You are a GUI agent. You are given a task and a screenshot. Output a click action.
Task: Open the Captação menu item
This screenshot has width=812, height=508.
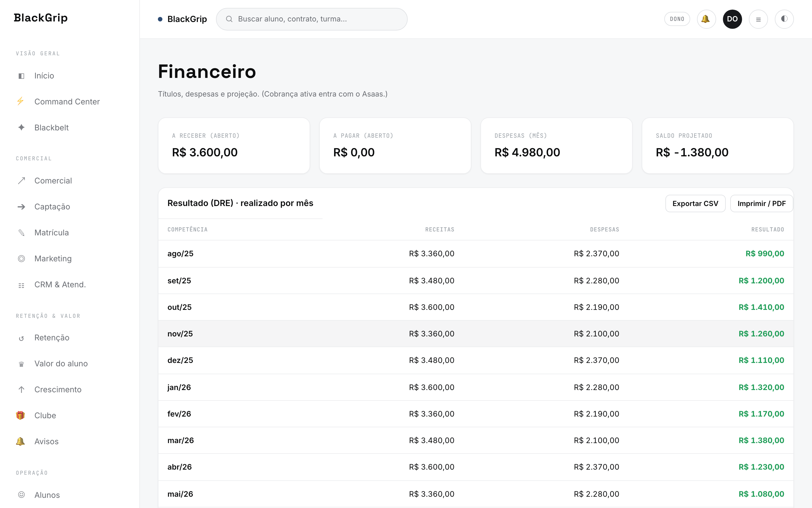[x=70, y=207]
